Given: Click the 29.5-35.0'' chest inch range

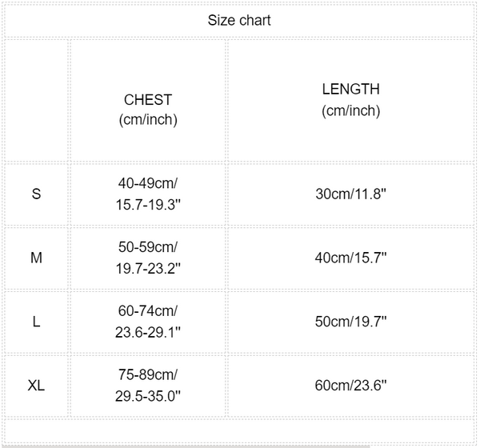Looking at the screenshot, I should 148,396.
